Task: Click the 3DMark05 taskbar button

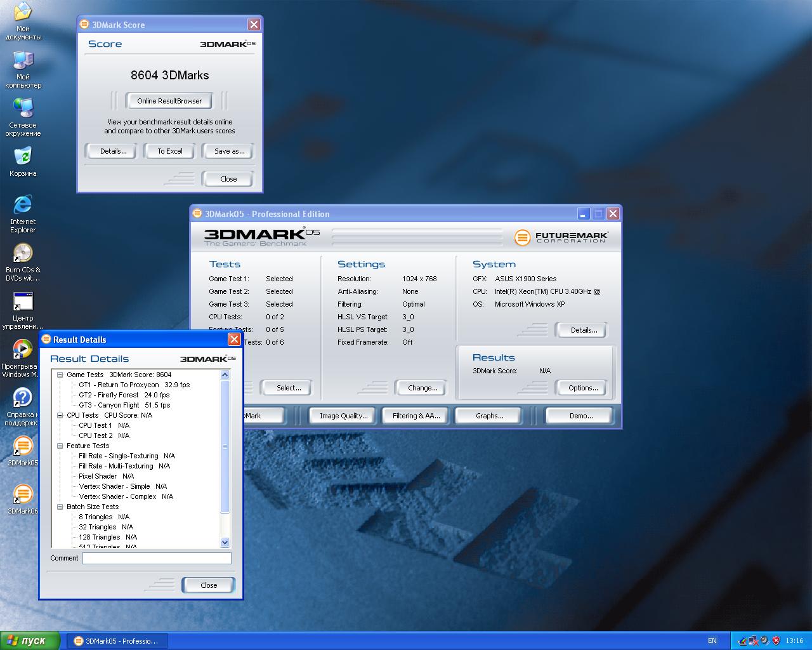Action: click(117, 640)
